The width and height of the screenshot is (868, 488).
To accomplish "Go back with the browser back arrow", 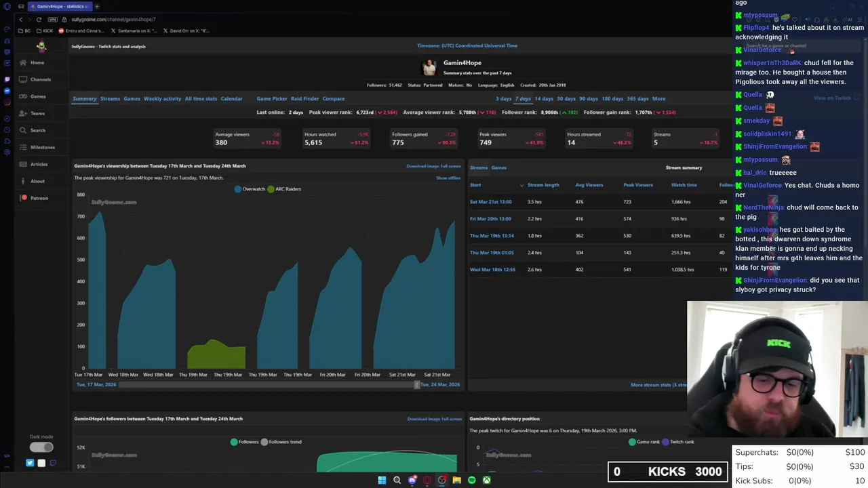I will click(20, 19).
